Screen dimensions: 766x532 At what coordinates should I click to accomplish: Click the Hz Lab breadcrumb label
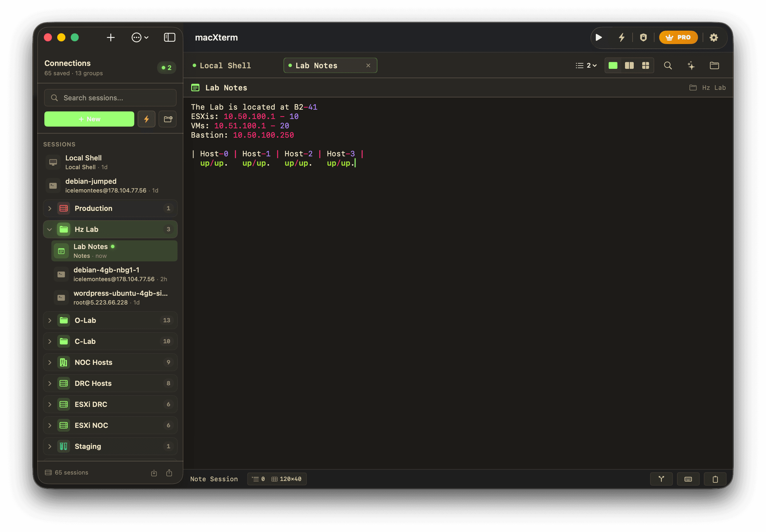click(714, 88)
